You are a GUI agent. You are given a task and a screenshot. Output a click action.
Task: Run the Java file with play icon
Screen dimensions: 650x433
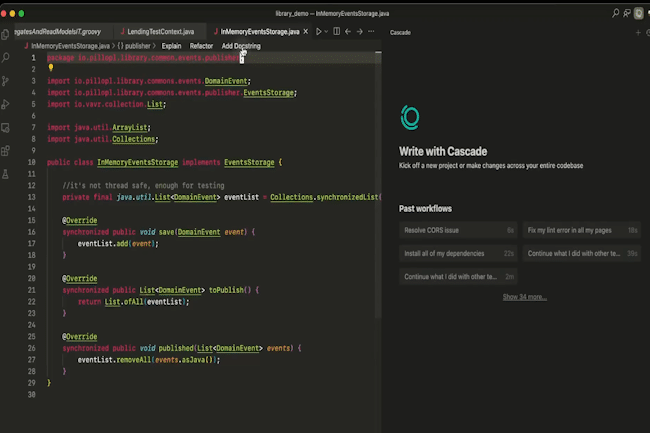click(x=318, y=31)
